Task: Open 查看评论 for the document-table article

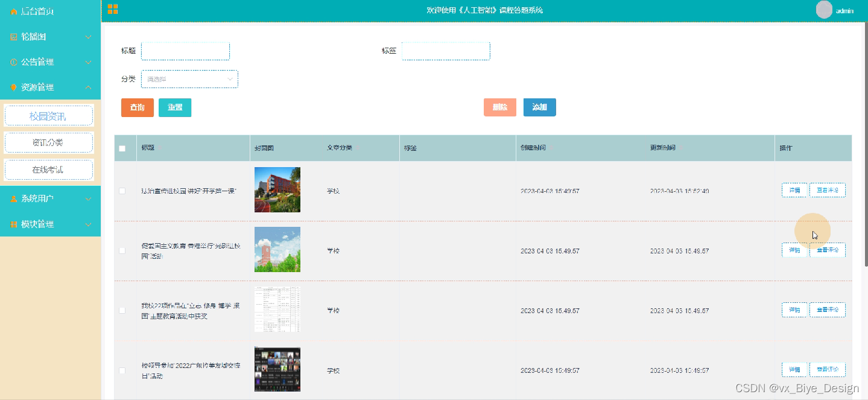Action: pyautogui.click(x=828, y=310)
